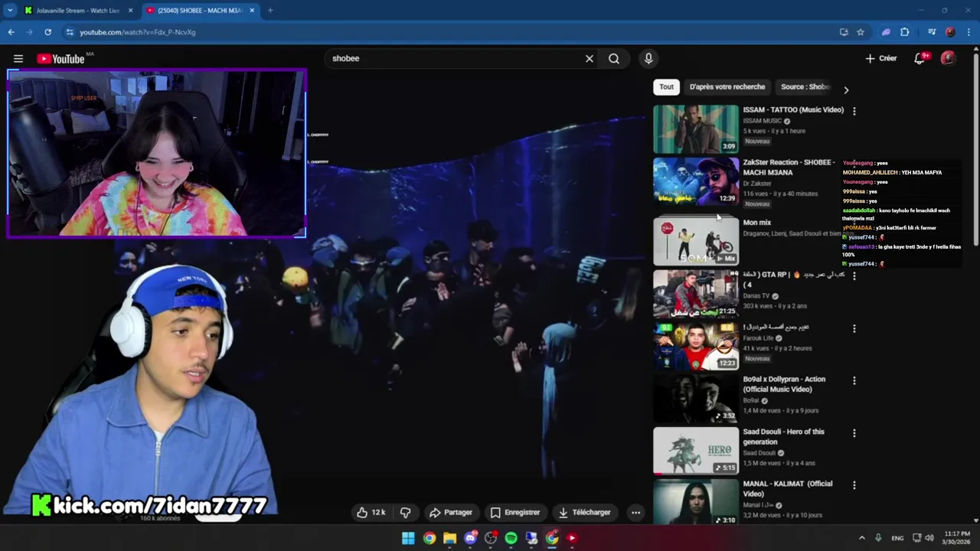Open options for ISSAM - TATTOO video

tap(854, 111)
